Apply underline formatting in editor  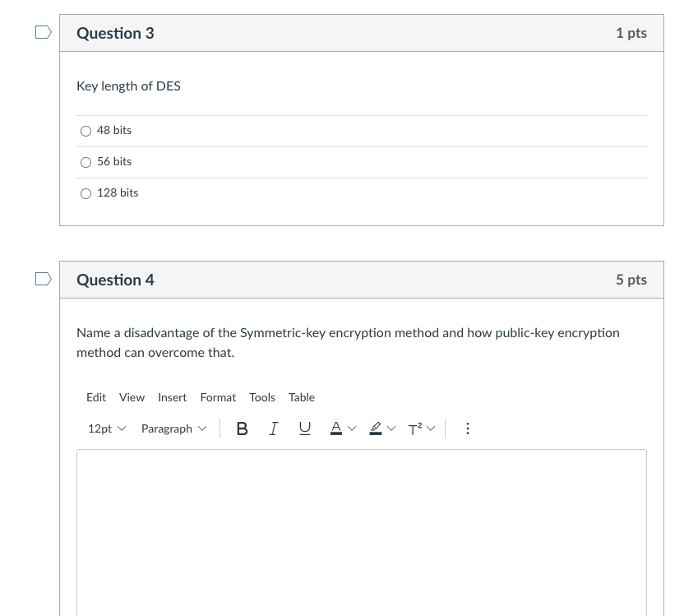pyautogui.click(x=305, y=428)
